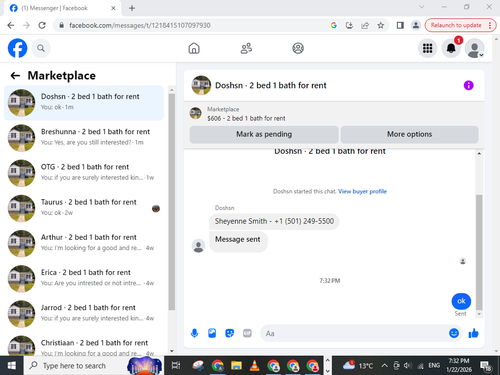Open the Friends icon

point(246,48)
